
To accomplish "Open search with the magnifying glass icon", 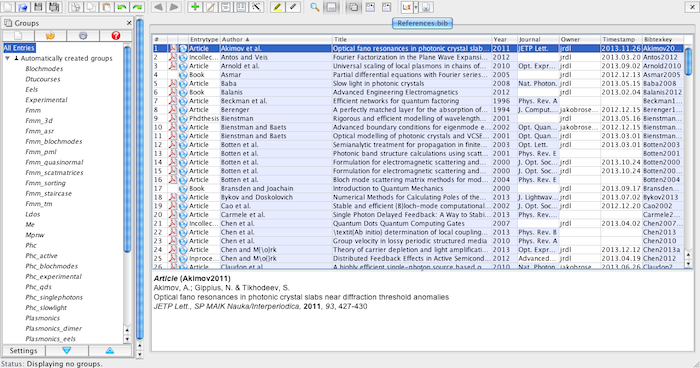I will tap(315, 7).
